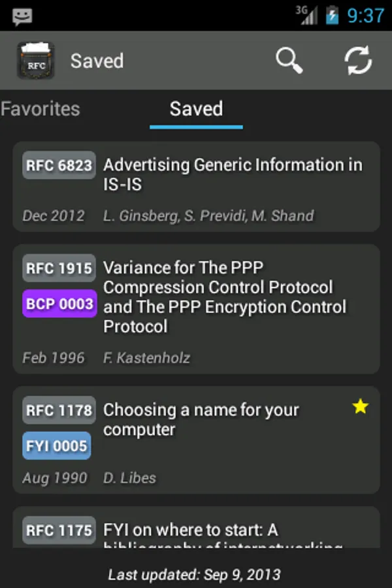Tap the search magnifier icon
This screenshot has width=392, height=588.
(289, 61)
